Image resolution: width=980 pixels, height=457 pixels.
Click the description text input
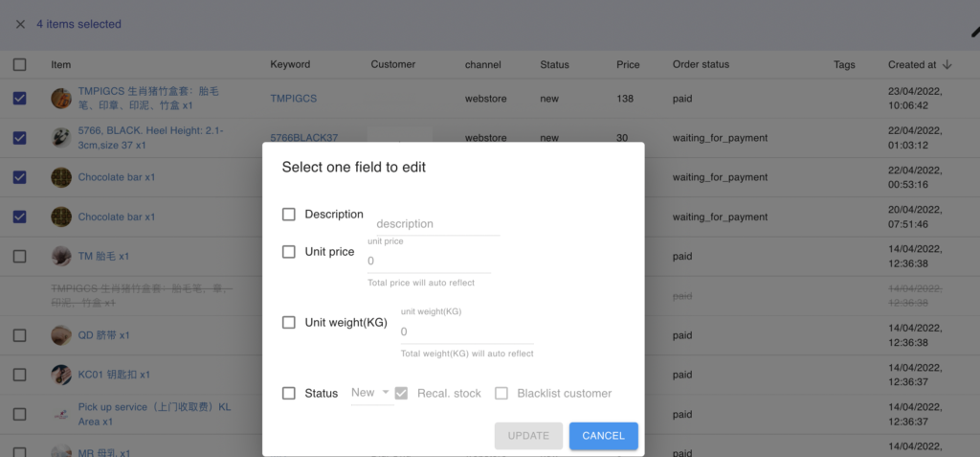[437, 224]
